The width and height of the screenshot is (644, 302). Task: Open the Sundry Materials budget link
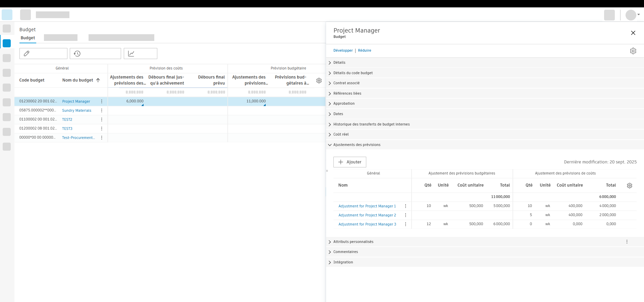point(76,110)
